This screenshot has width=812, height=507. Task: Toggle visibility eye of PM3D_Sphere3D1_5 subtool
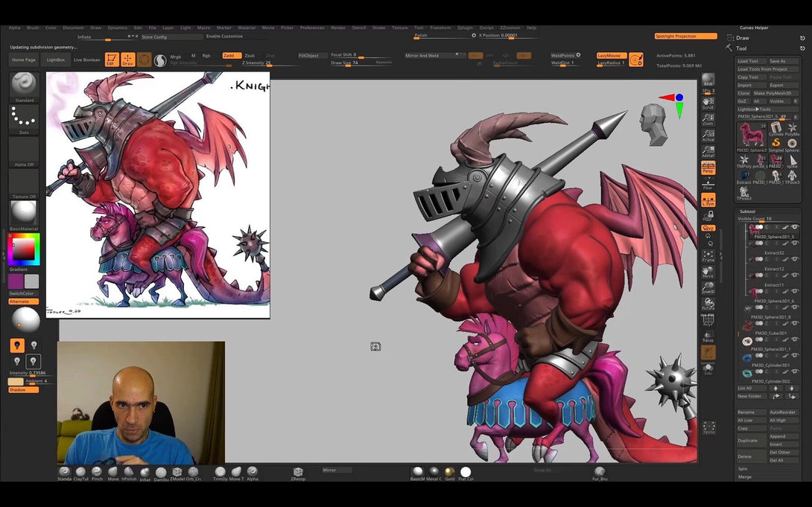pos(795,227)
